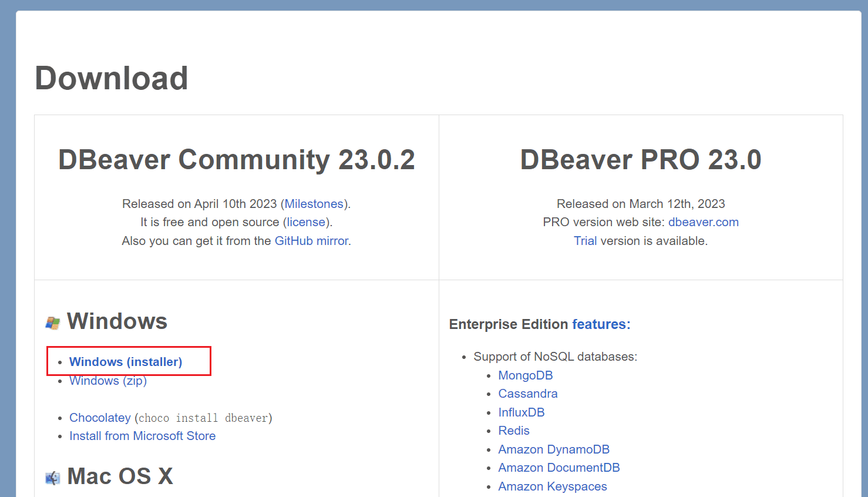Click the Mac OS X Finder icon

53,478
